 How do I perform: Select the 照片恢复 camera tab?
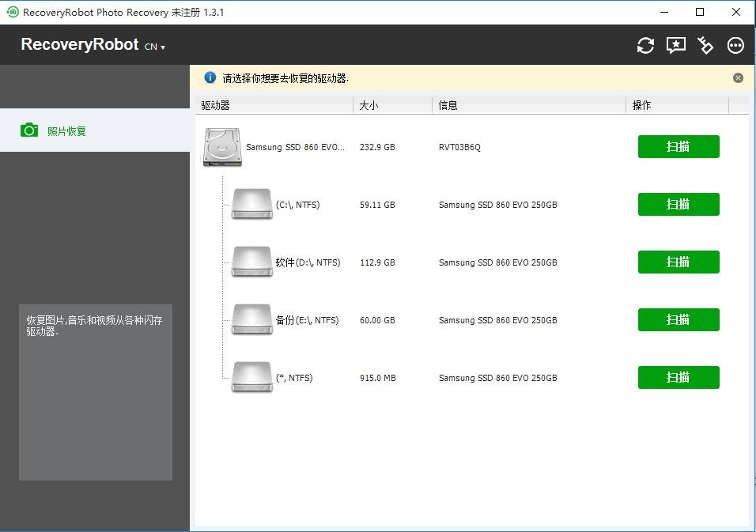coord(95,130)
